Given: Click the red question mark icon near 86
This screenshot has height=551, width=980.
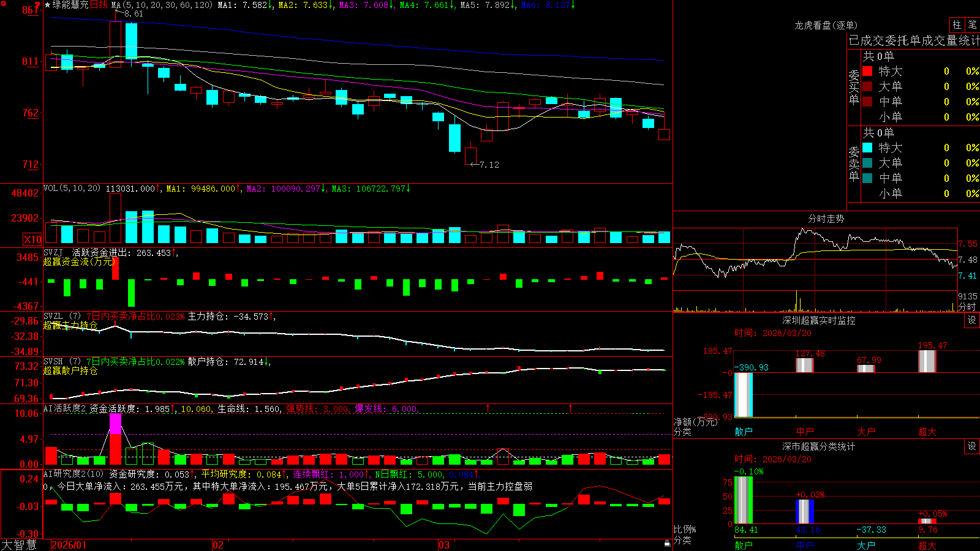Looking at the screenshot, I should (37, 6).
